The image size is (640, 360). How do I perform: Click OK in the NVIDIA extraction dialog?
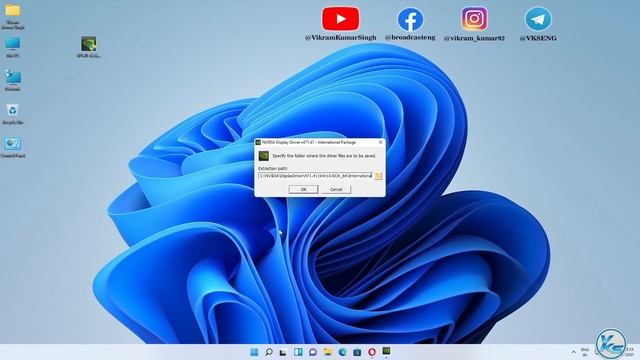[x=303, y=189]
